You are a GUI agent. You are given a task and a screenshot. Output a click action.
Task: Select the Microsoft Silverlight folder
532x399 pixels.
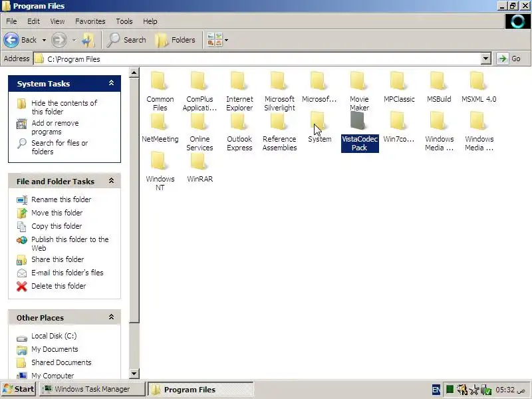(279, 91)
